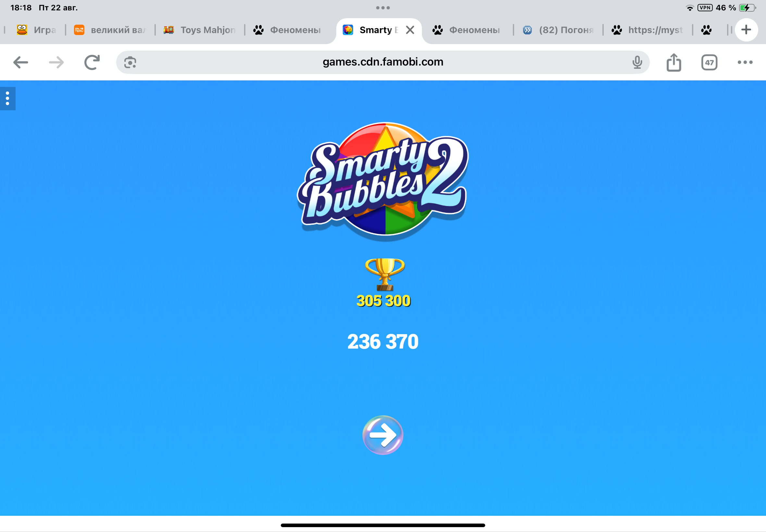766x532 pixels.
Task: Close the Smarty Bubbles tab
Action: (x=410, y=30)
